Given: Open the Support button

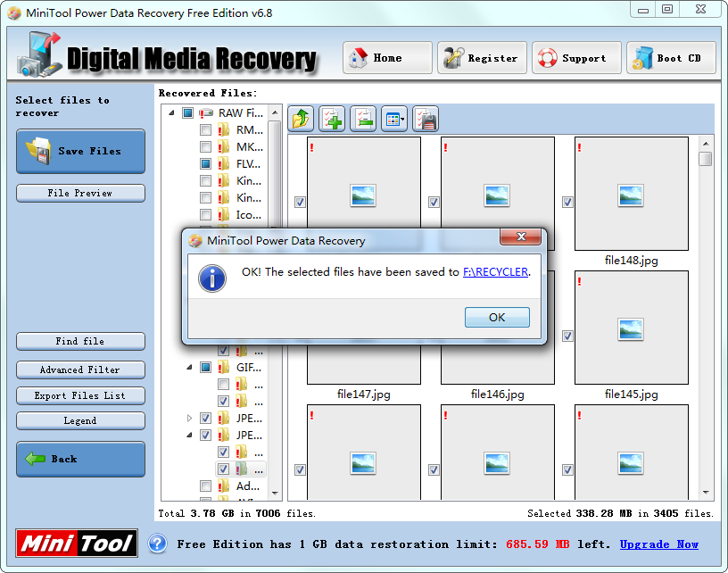Looking at the screenshot, I should tap(576, 58).
